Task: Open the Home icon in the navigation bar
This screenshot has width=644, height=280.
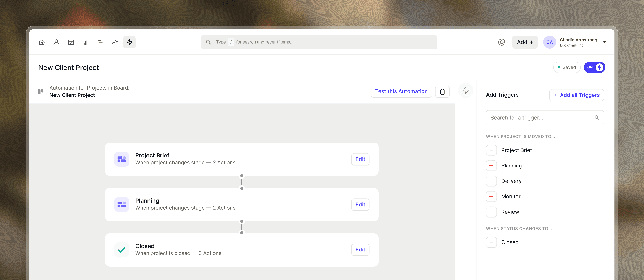Action: tap(42, 42)
